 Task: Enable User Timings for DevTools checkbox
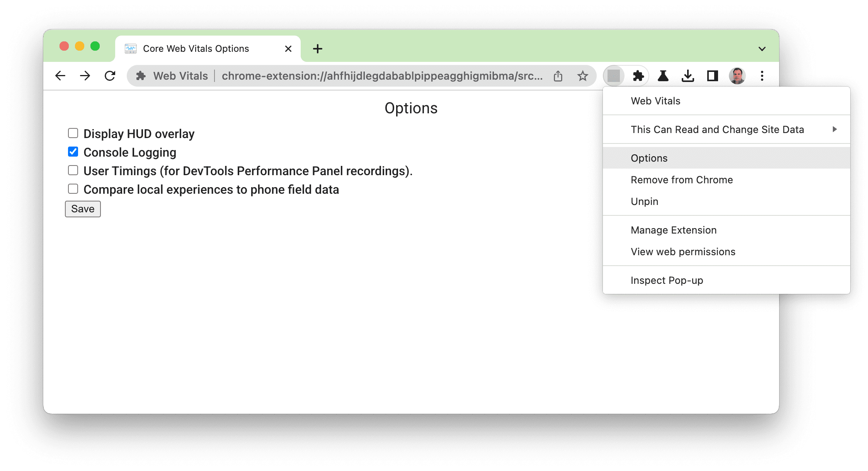coord(73,171)
